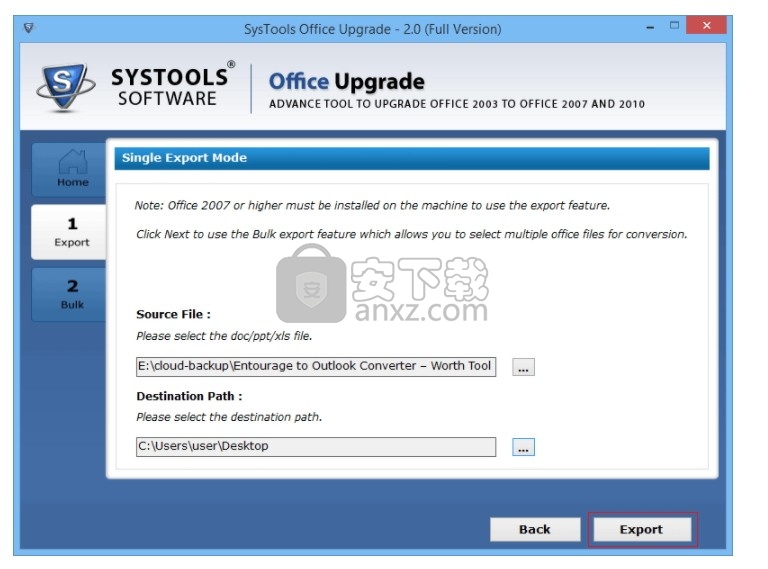Close the SysTools Office Upgrade window
This screenshot has height=569, width=768.
706,25
